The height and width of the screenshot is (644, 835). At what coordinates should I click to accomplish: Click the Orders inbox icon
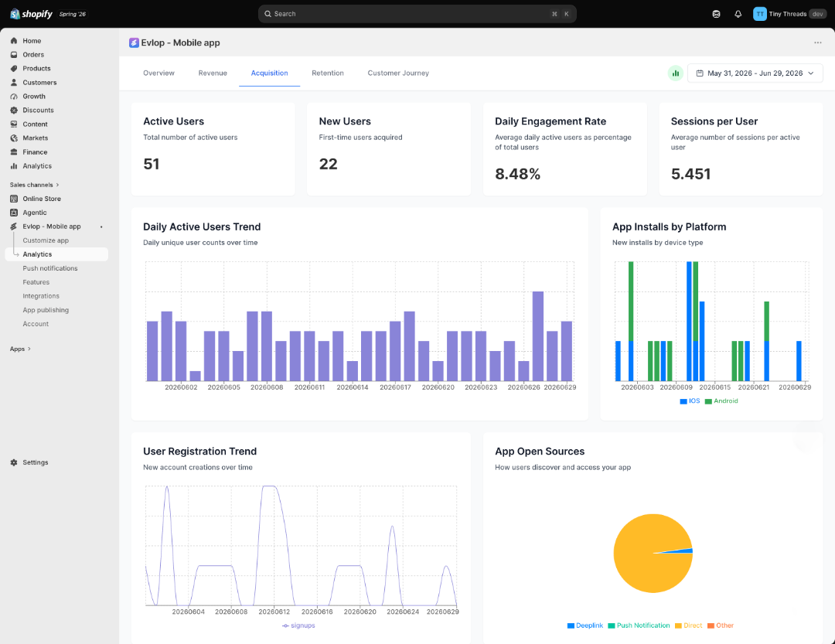tap(14, 54)
